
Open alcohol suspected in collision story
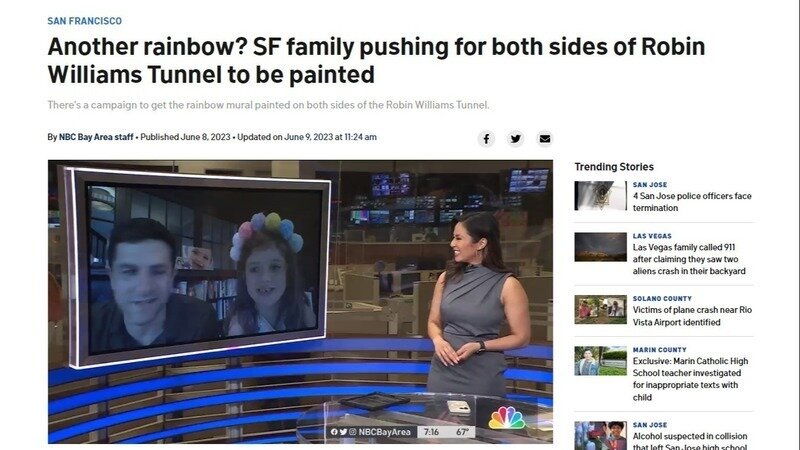pos(690,441)
